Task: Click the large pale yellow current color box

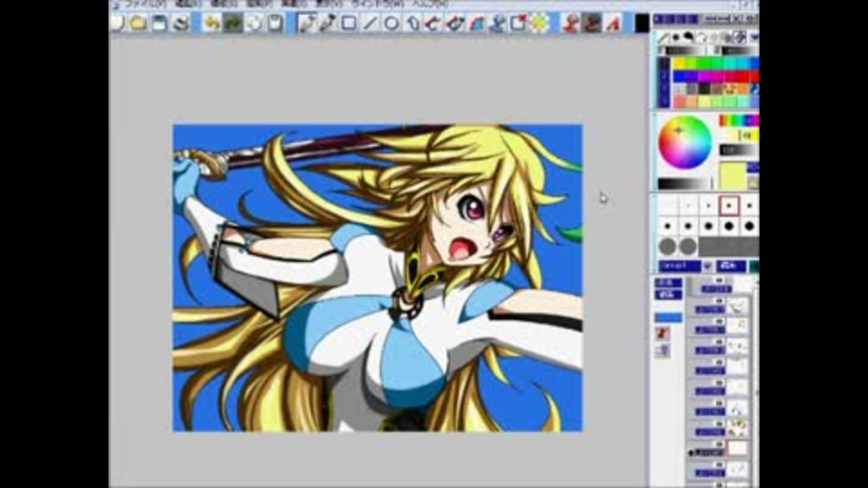Action: 731,176
